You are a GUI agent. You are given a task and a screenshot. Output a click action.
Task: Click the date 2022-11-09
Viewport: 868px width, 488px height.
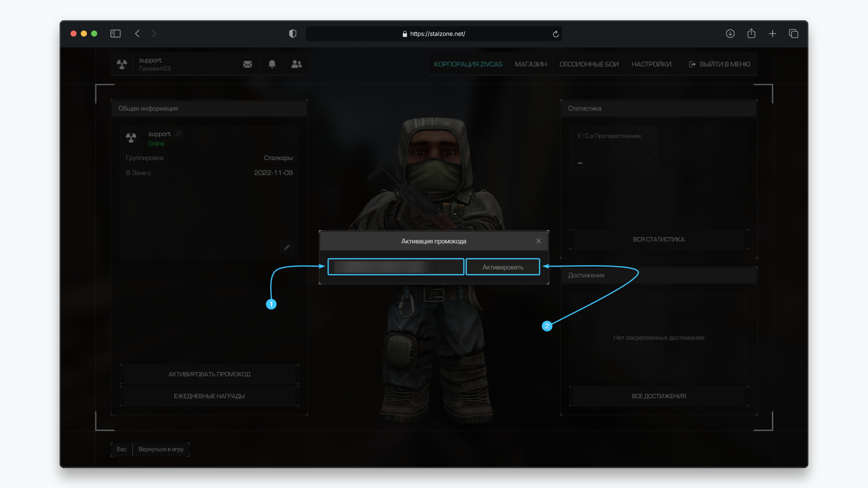(x=274, y=173)
